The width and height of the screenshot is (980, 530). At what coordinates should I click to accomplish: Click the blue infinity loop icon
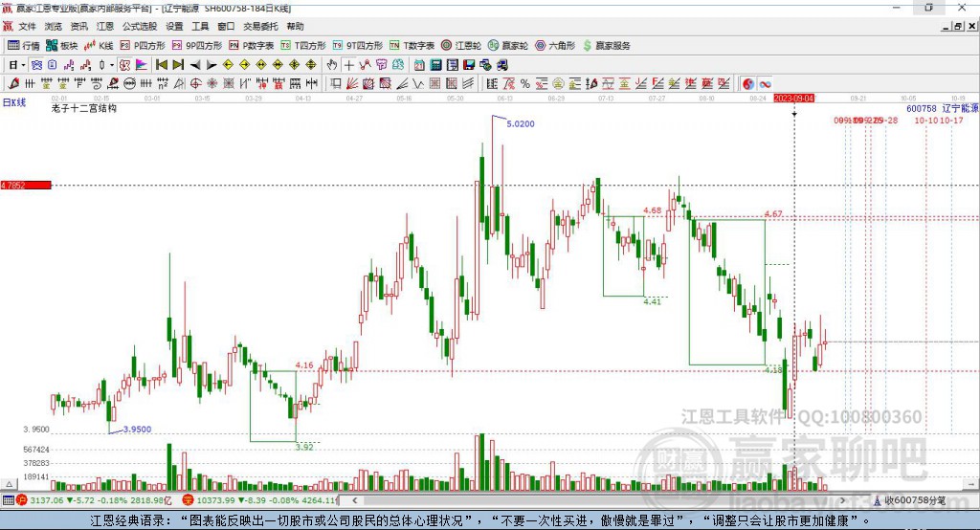[765, 84]
